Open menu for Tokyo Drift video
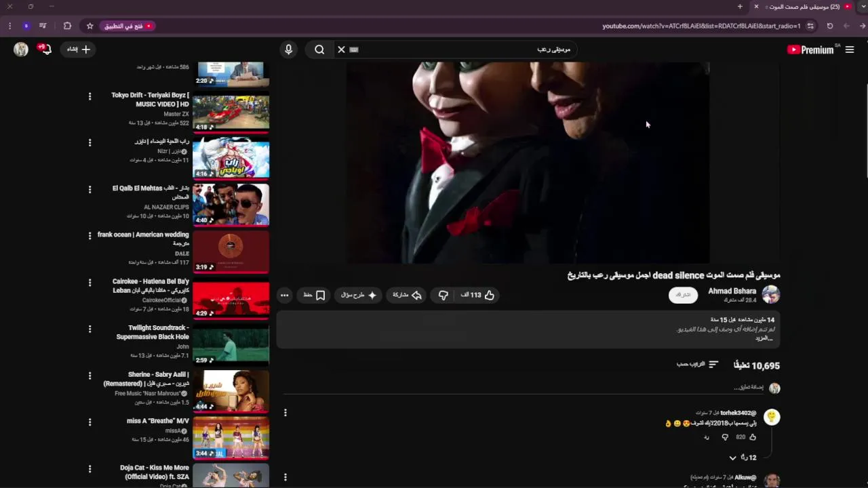Viewport: 868px width, 488px height. [90, 96]
